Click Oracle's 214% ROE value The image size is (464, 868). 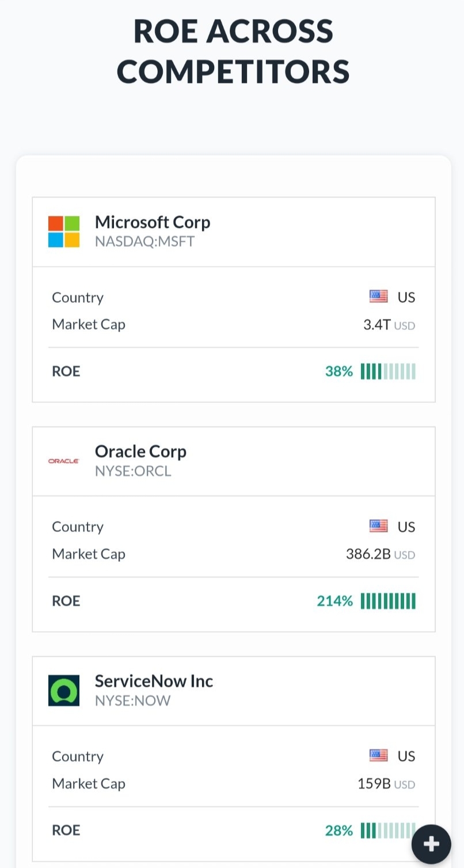click(x=334, y=601)
